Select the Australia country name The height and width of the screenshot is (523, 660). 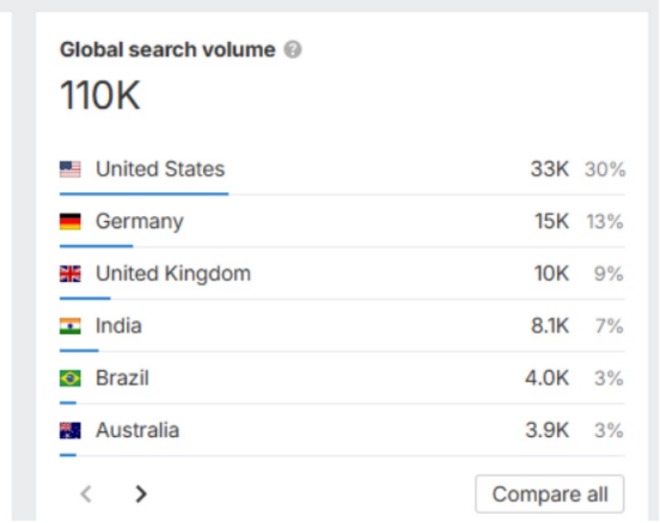pos(138,430)
